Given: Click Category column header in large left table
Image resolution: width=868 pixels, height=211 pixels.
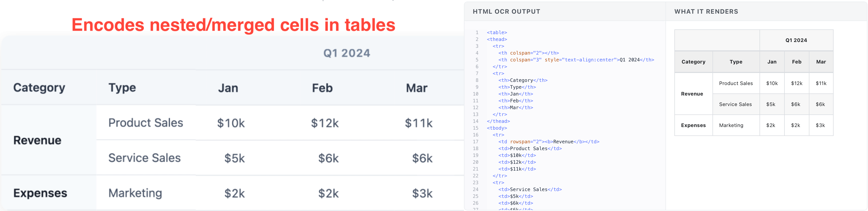Looking at the screenshot, I should pyautogui.click(x=39, y=88).
